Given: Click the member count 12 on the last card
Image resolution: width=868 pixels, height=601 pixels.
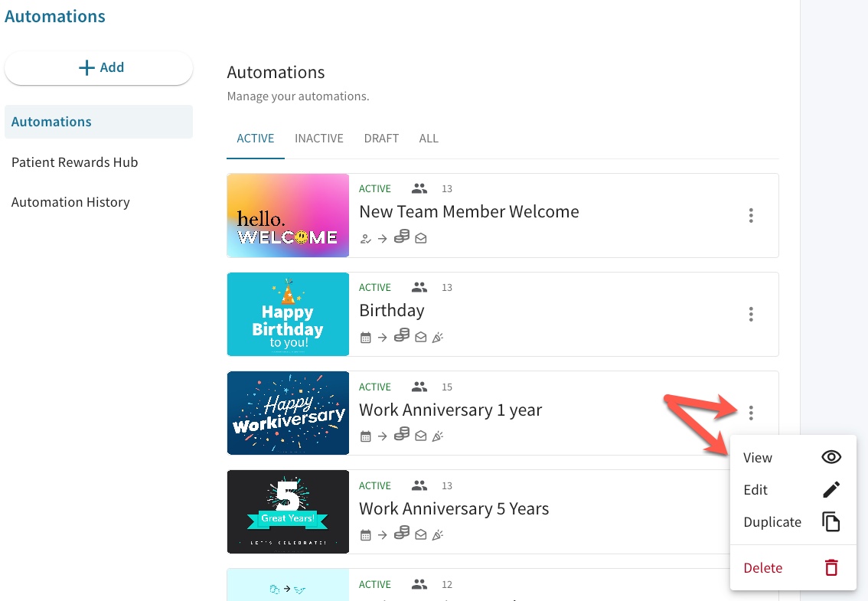Looking at the screenshot, I should [447, 585].
